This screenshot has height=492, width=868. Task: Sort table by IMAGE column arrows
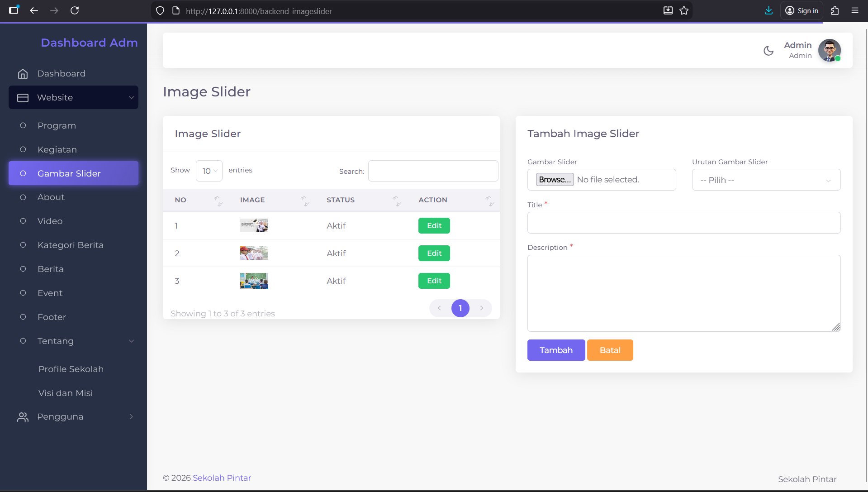pos(305,201)
